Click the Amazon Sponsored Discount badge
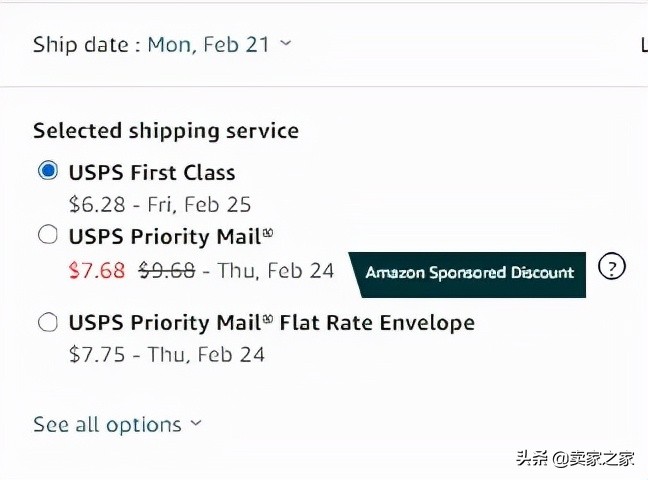 point(468,272)
